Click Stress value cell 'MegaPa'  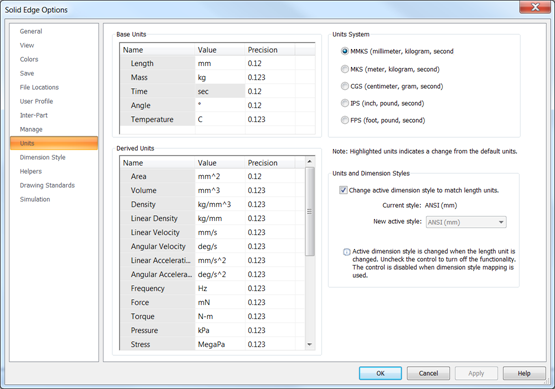[220, 344]
